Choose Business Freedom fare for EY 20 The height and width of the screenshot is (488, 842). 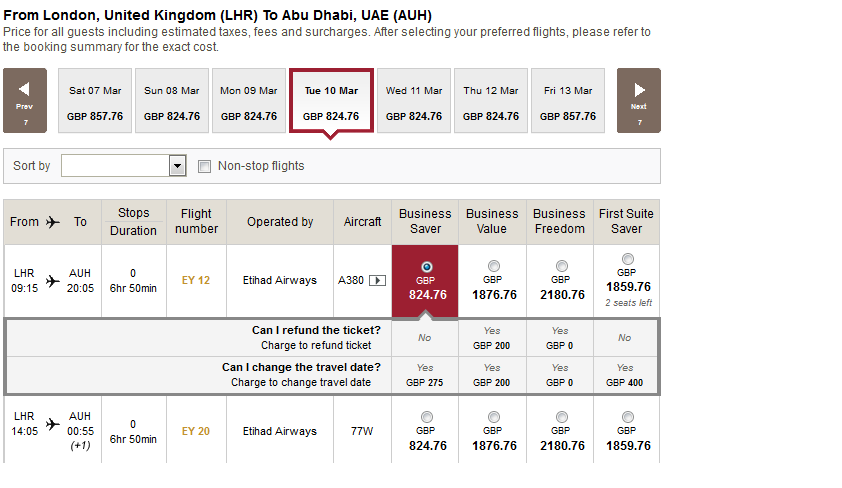(562, 417)
